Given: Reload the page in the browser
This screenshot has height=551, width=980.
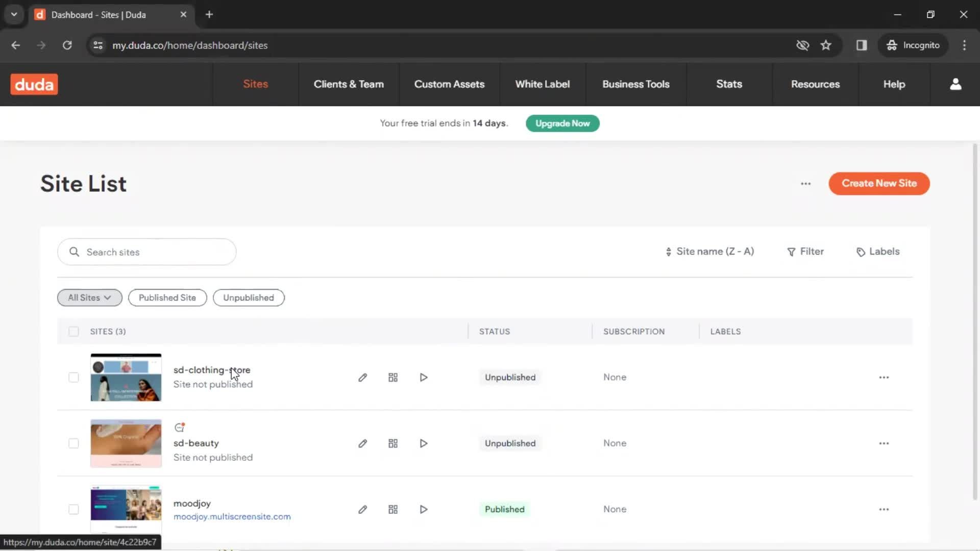Looking at the screenshot, I should click(x=67, y=45).
